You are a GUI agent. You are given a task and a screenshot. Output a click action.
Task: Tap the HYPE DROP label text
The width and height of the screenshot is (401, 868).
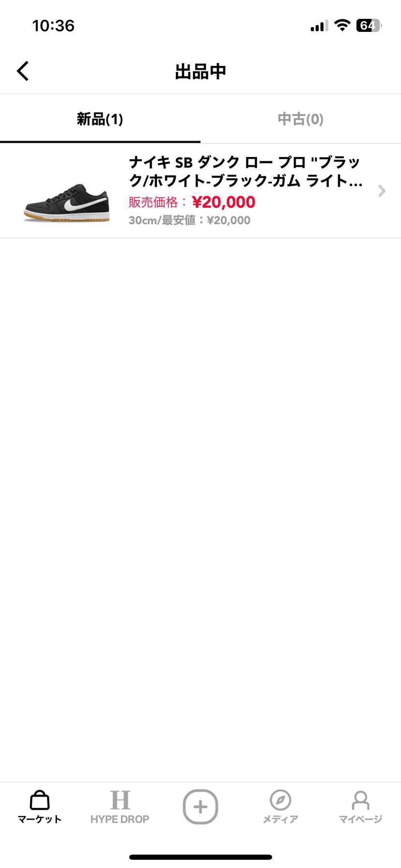click(120, 819)
